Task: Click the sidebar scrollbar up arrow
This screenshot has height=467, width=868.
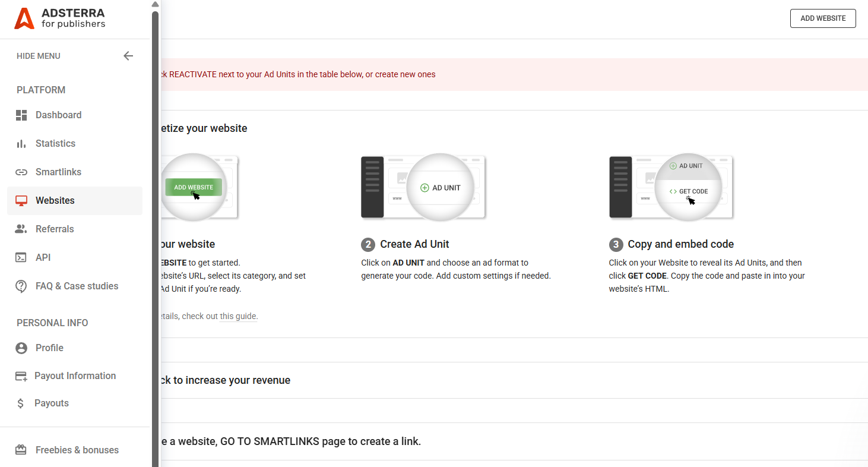Action: tap(155, 4)
